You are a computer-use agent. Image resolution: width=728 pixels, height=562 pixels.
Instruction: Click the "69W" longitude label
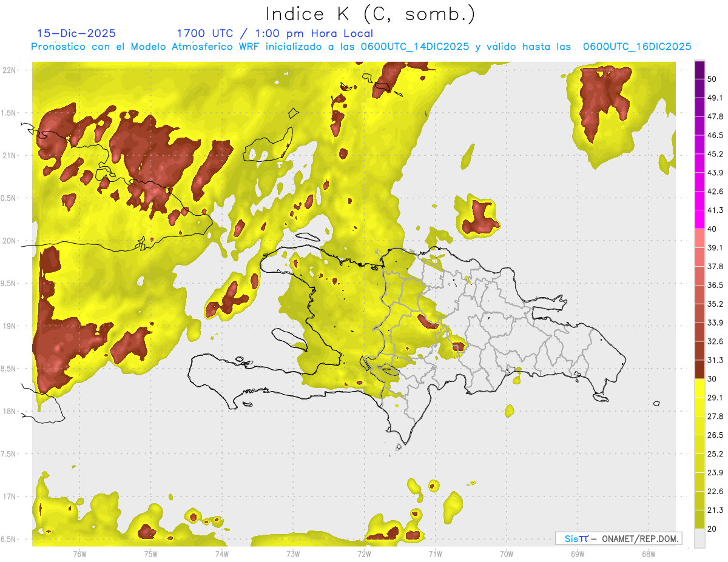578,554
